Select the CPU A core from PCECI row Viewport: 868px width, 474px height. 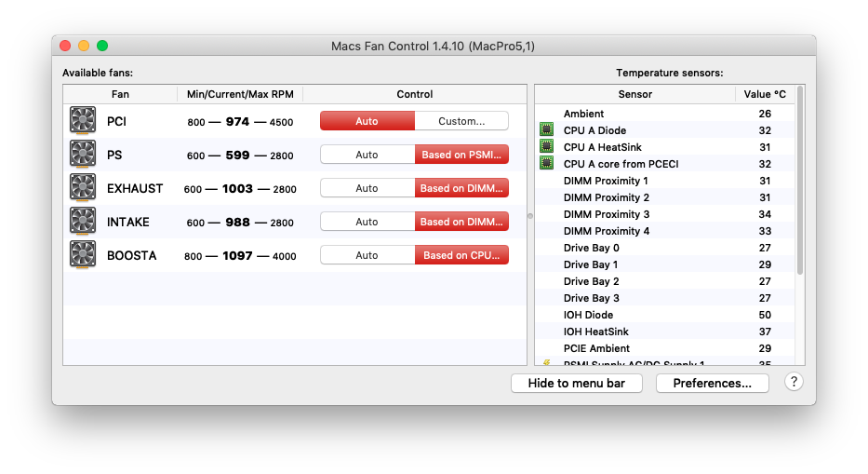665,164
